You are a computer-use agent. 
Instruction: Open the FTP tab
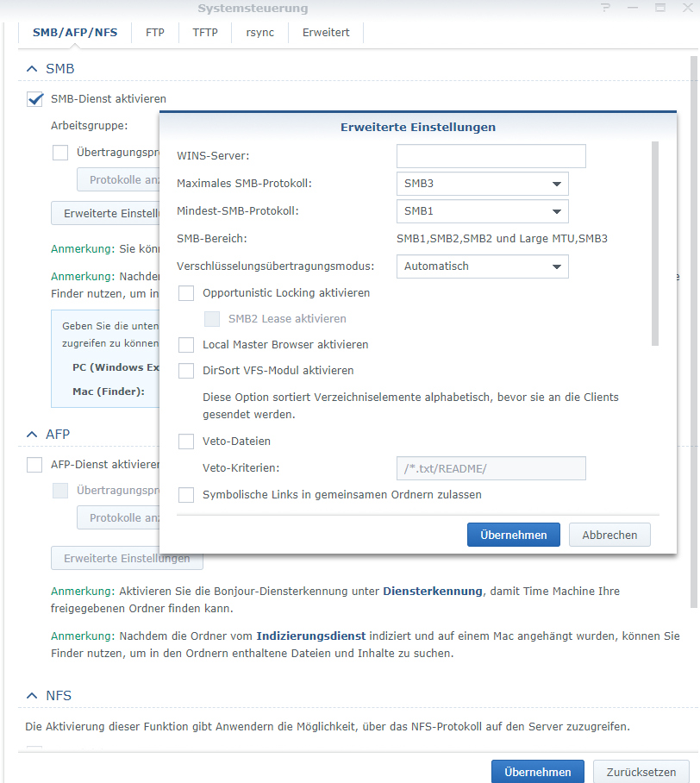tap(155, 33)
